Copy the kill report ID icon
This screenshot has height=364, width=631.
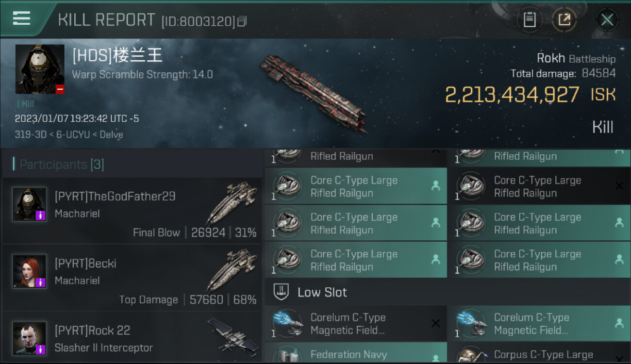coord(242,21)
